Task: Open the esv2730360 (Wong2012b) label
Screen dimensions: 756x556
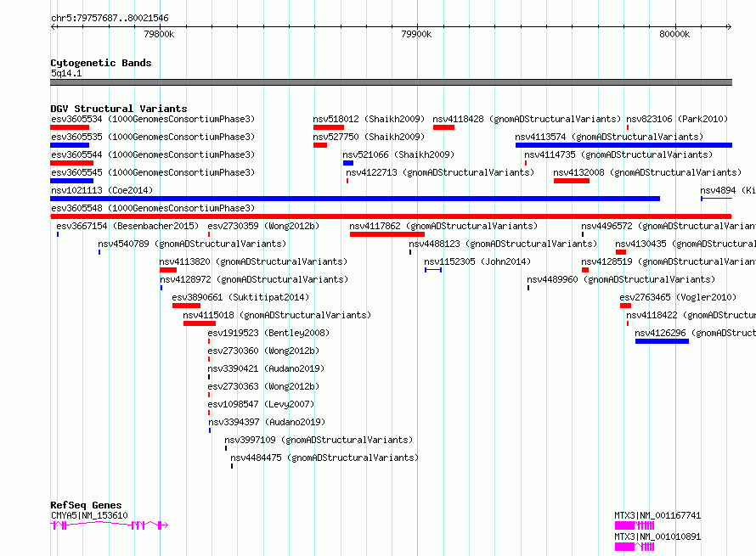Action: click(x=263, y=351)
